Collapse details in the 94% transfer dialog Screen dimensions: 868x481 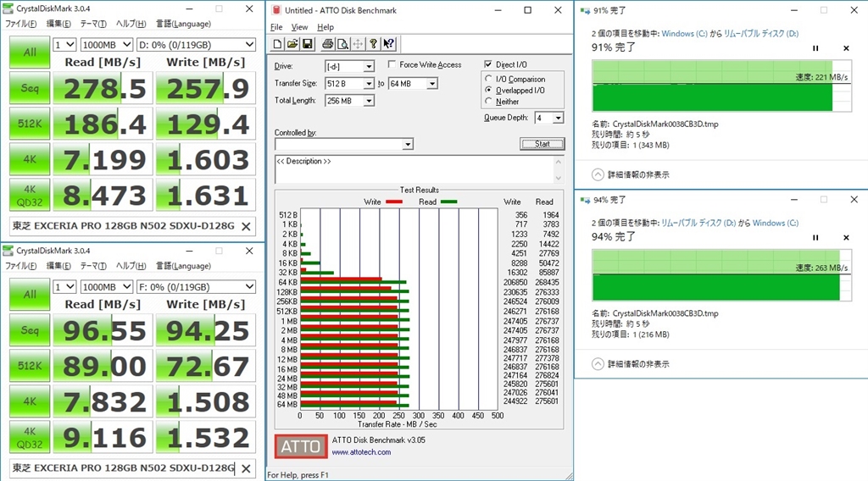click(x=598, y=364)
